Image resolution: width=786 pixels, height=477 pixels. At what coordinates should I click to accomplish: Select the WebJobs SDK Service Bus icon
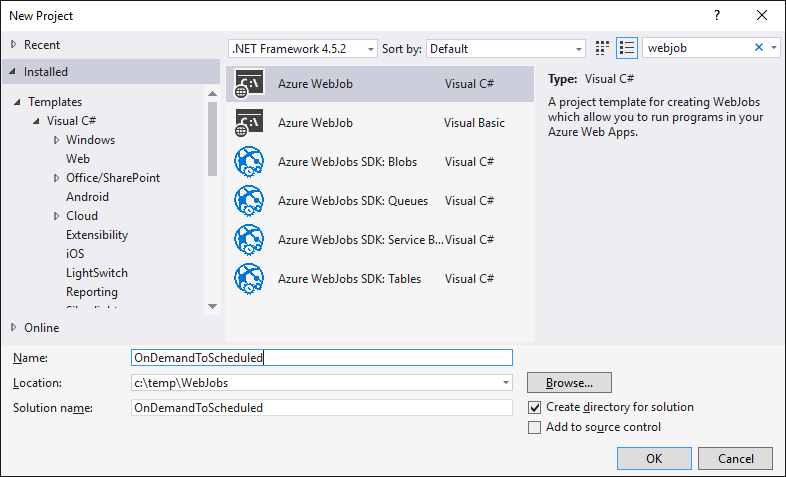coord(249,240)
